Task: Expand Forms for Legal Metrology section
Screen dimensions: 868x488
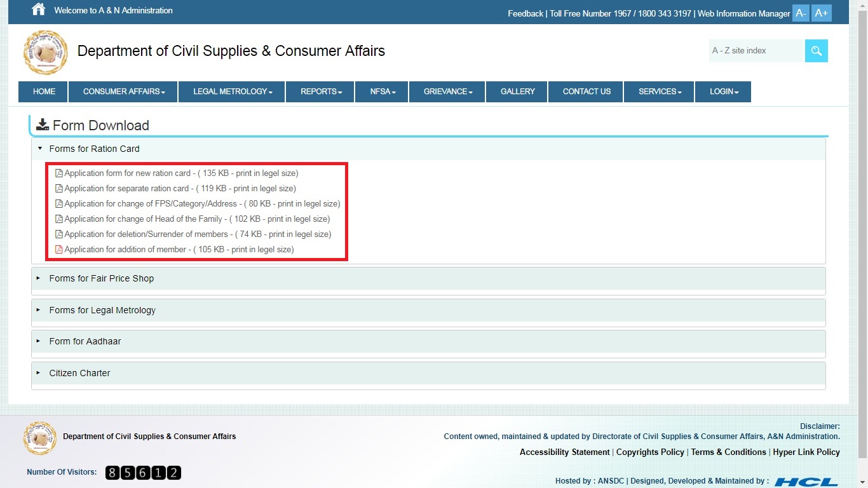Action: 102,310
